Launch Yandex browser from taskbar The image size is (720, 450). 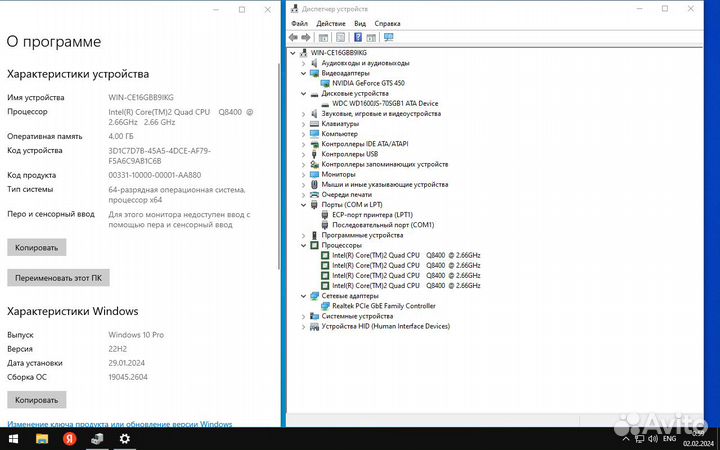(69, 439)
